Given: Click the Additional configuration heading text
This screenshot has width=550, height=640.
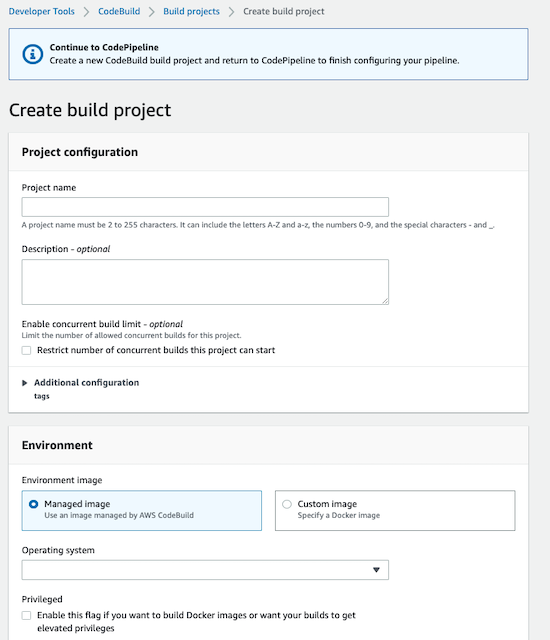Looking at the screenshot, I should tap(86, 383).
